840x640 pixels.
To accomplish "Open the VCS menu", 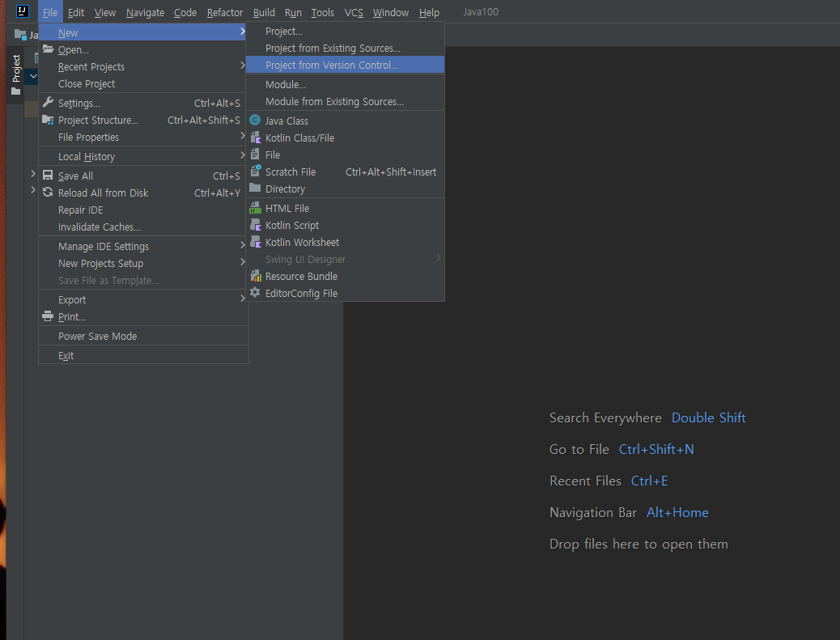I will [354, 12].
